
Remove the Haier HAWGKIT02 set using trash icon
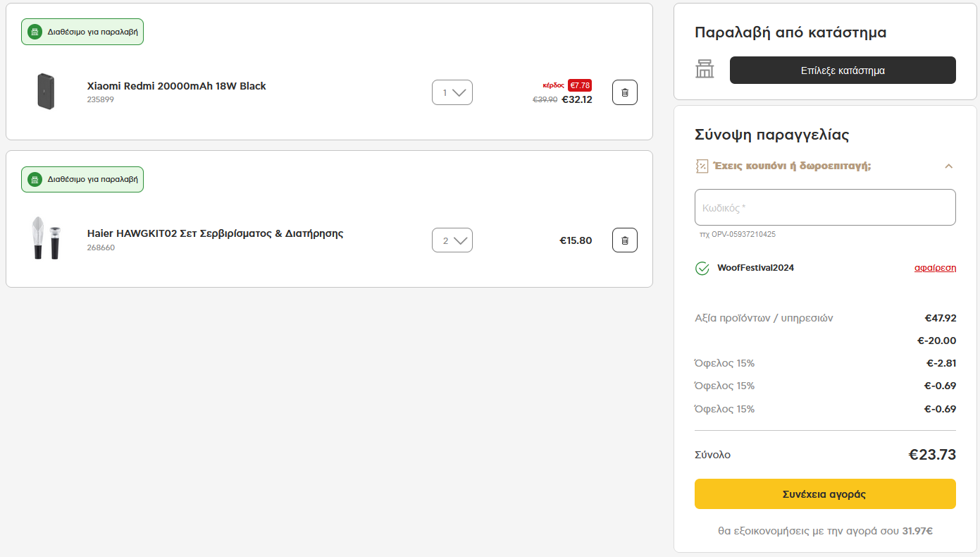point(624,240)
